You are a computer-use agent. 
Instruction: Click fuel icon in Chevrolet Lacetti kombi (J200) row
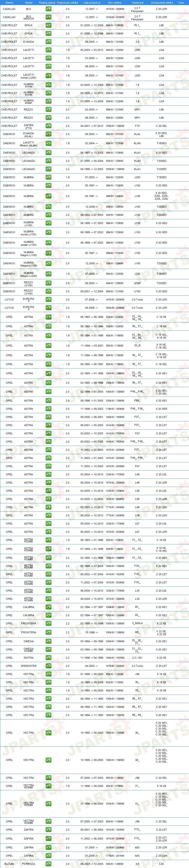click(x=49, y=76)
